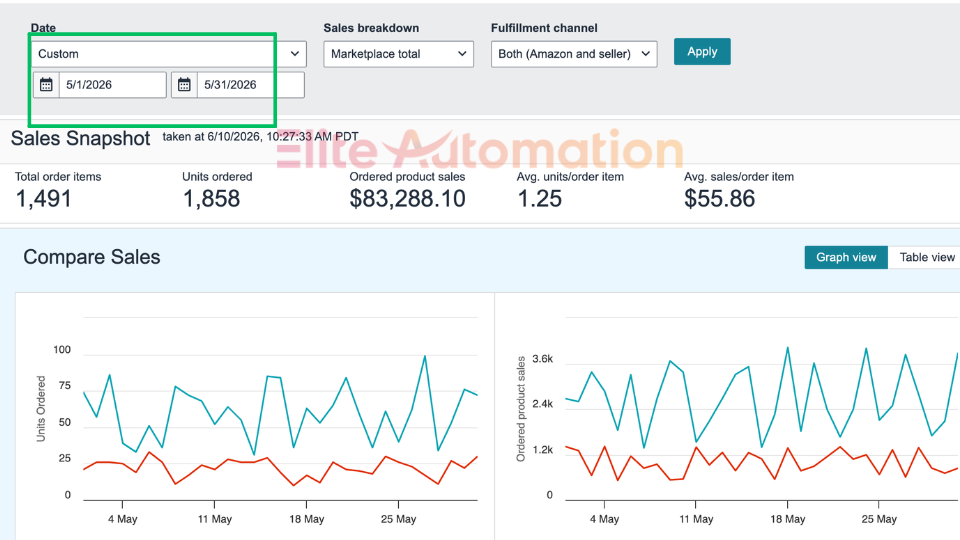This screenshot has height=540, width=960.
Task: Click 25 May on Ordered product sales chart
Action: (x=879, y=519)
